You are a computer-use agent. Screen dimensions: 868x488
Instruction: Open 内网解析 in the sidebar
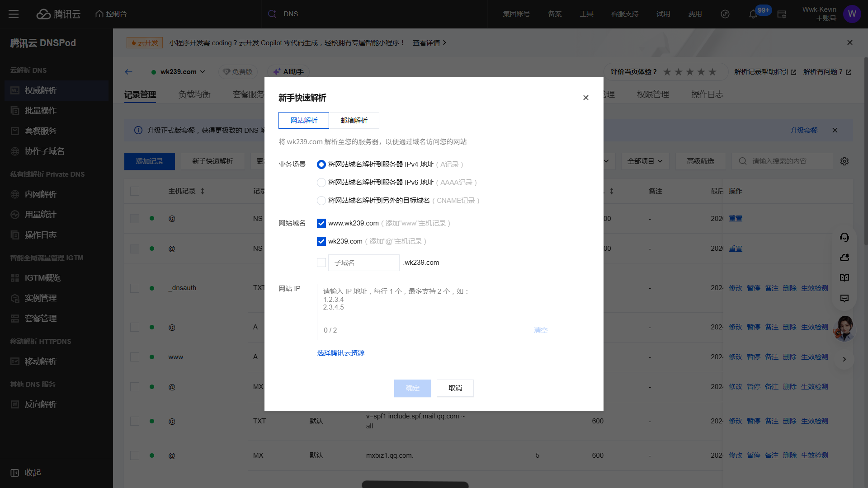coord(57,194)
